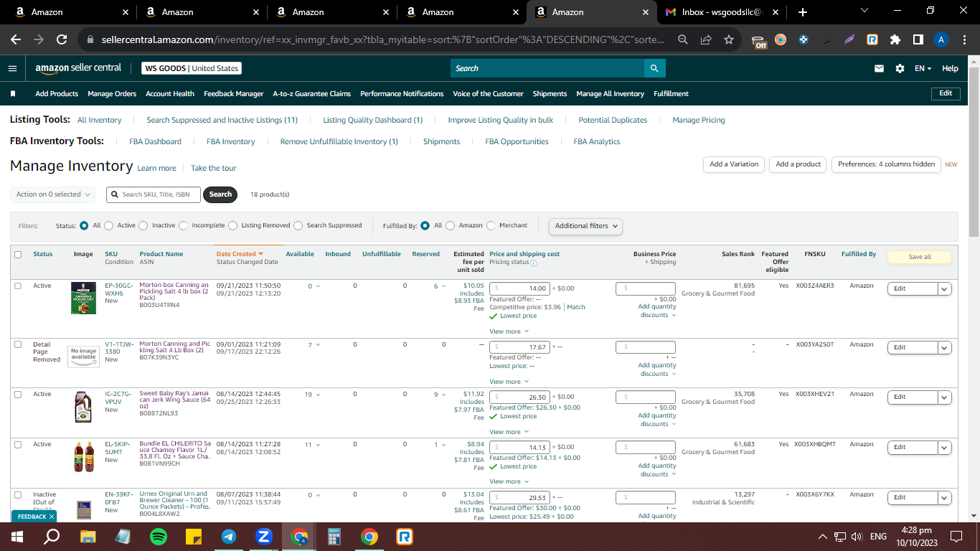
Task: Open a new browser tab with the plus icon
Action: (x=802, y=12)
